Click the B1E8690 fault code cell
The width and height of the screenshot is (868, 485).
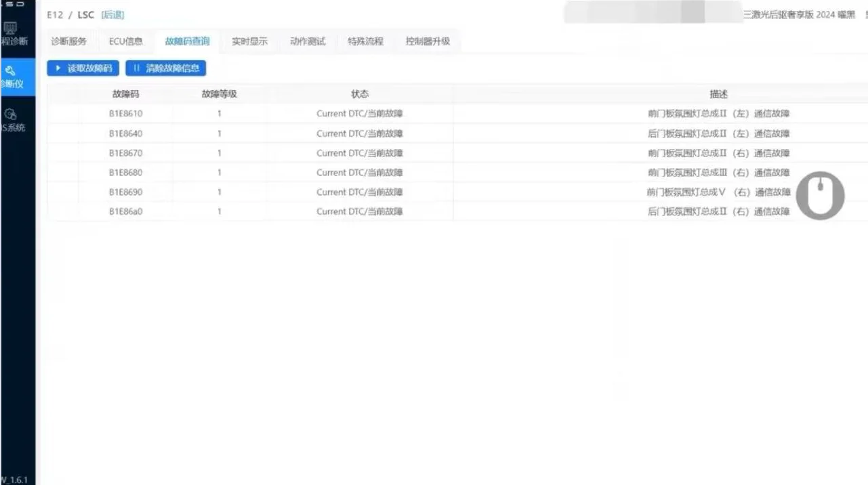coord(126,192)
